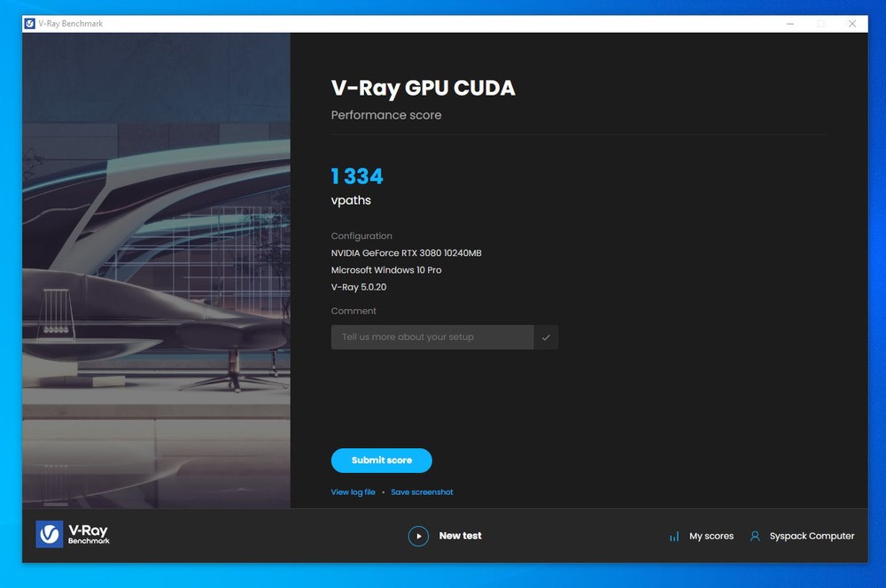886x588 pixels.
Task: Click the My scores bar chart icon
Action: click(674, 536)
